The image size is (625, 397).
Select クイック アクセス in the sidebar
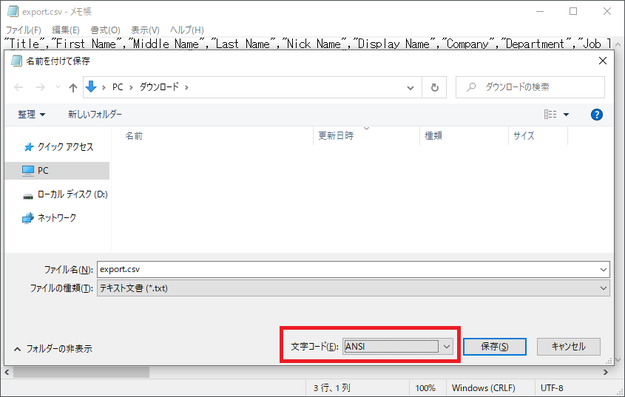(x=58, y=147)
